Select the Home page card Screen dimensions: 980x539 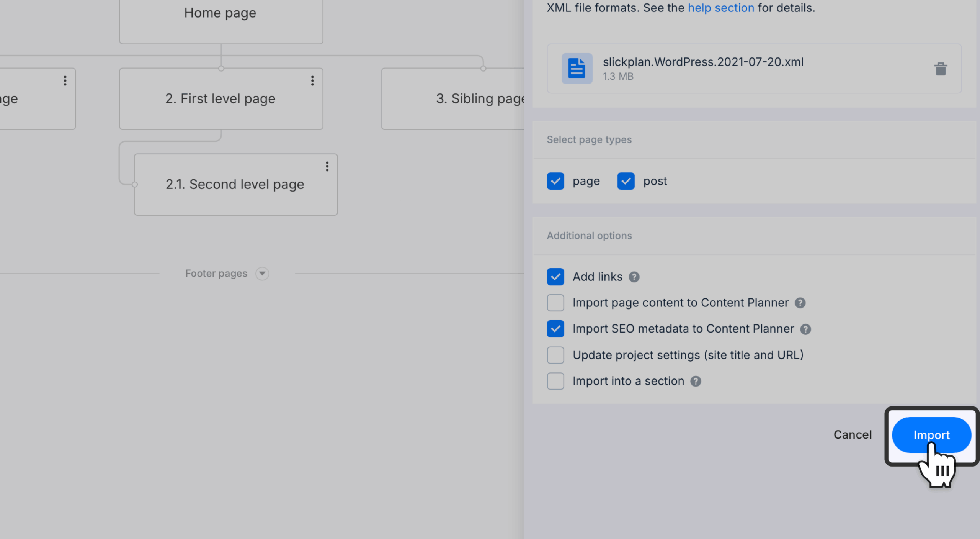tap(221, 21)
